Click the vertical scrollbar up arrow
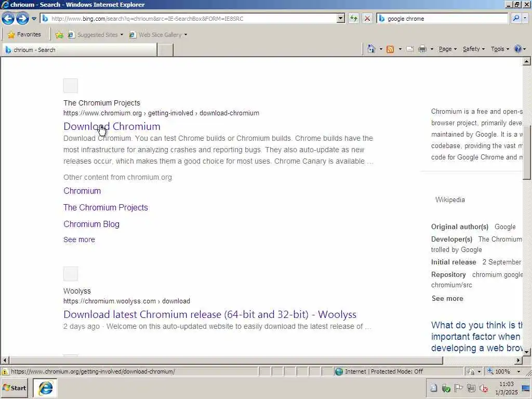Viewport: 532px width, 399px height. pyautogui.click(x=527, y=61)
